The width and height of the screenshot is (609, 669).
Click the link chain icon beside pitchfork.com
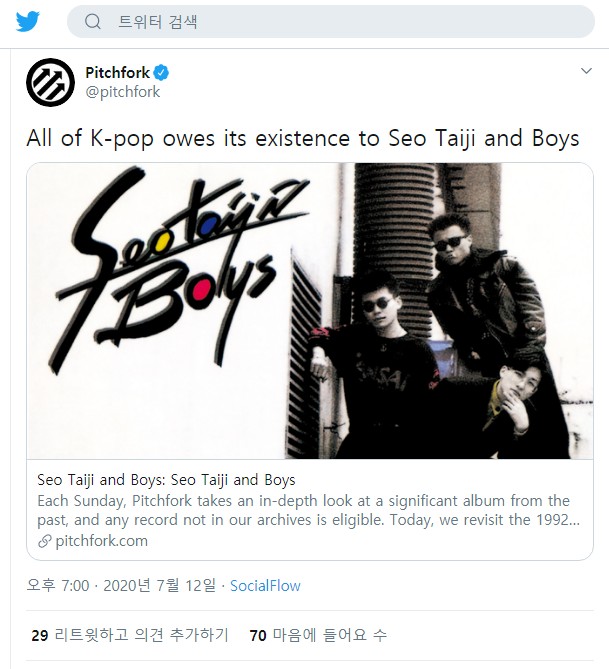point(45,541)
